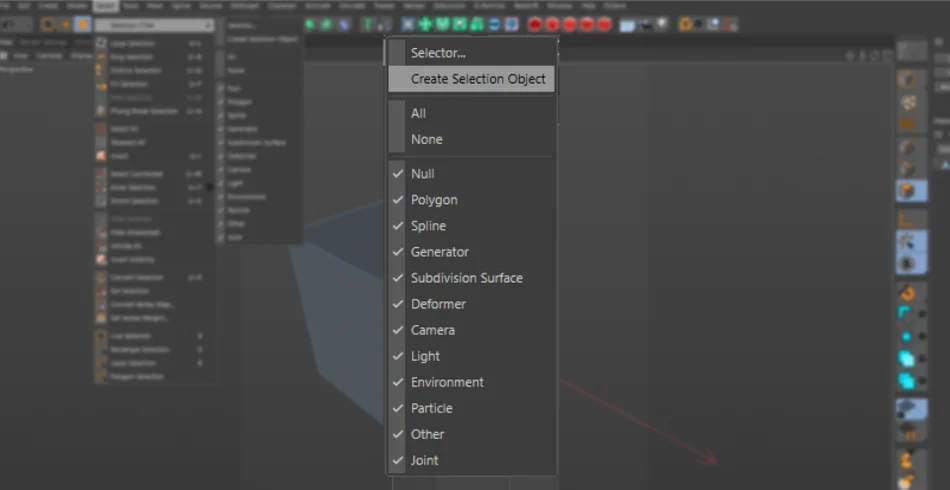Image resolution: width=950 pixels, height=490 pixels.
Task: Uncheck Subdivision Surface in the magnified filter list
Action: click(x=470, y=278)
